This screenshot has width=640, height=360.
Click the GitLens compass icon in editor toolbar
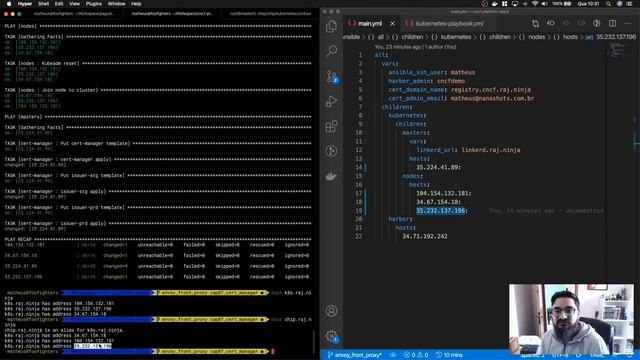pyautogui.click(x=597, y=23)
